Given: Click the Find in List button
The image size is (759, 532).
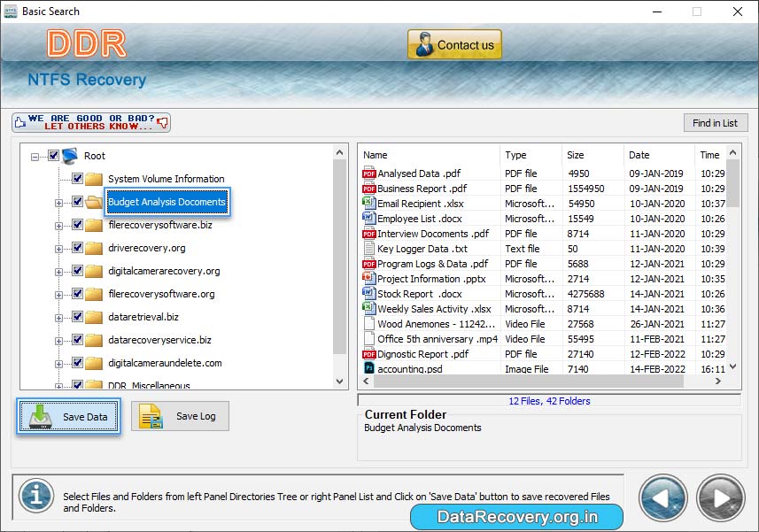Looking at the screenshot, I should (716, 122).
